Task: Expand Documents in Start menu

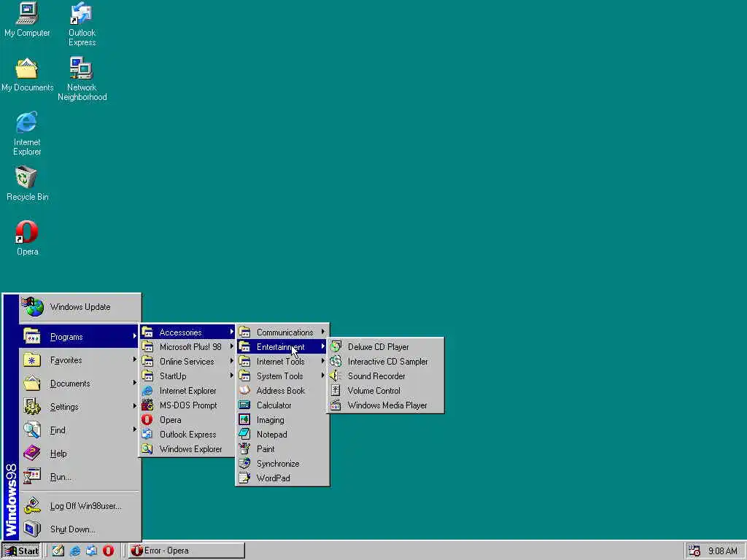Action: pos(80,384)
